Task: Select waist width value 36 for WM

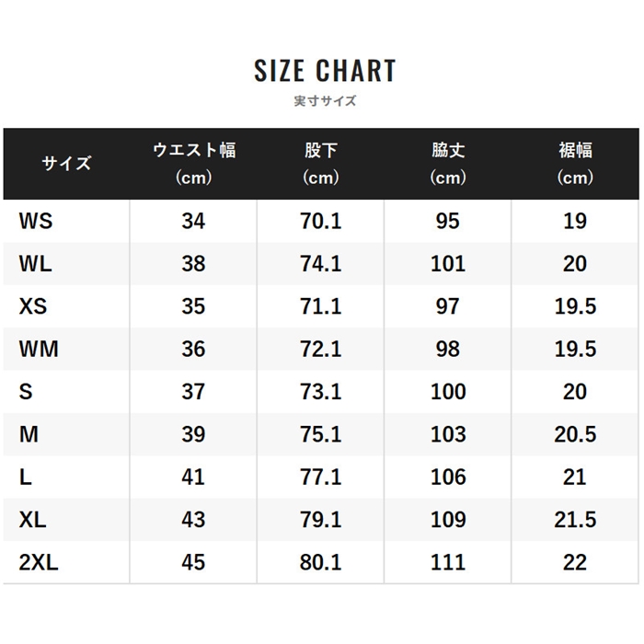Action: 193,350
